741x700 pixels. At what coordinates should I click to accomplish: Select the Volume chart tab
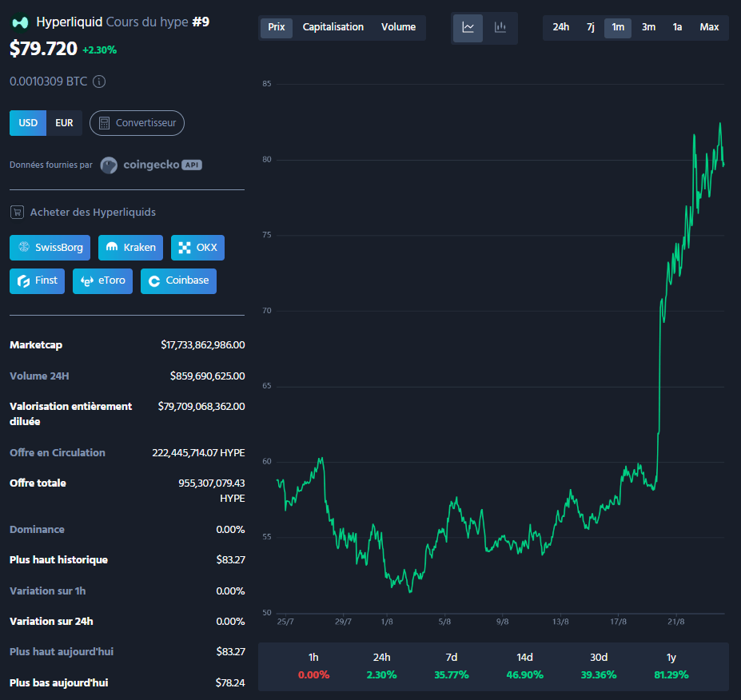tap(398, 27)
